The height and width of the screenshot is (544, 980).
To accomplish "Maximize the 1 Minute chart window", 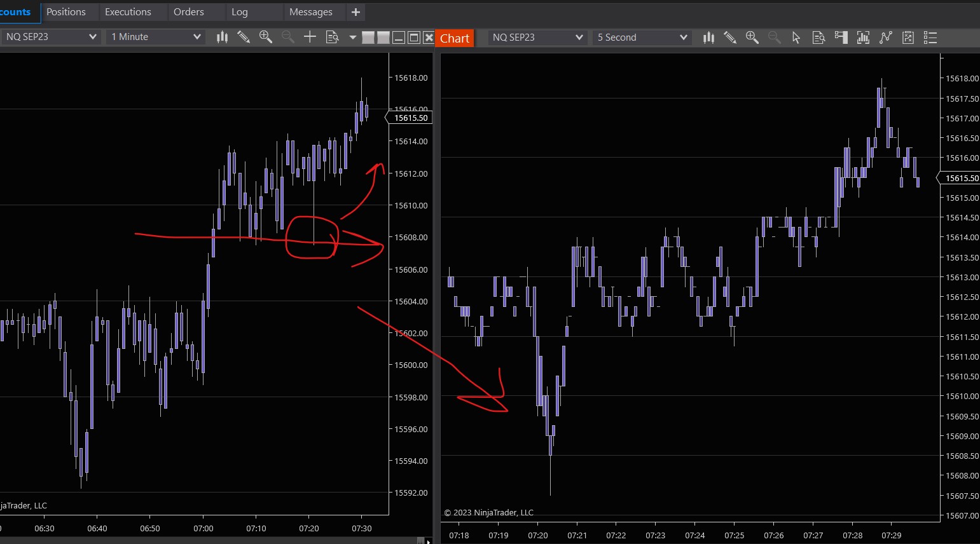I will point(414,37).
